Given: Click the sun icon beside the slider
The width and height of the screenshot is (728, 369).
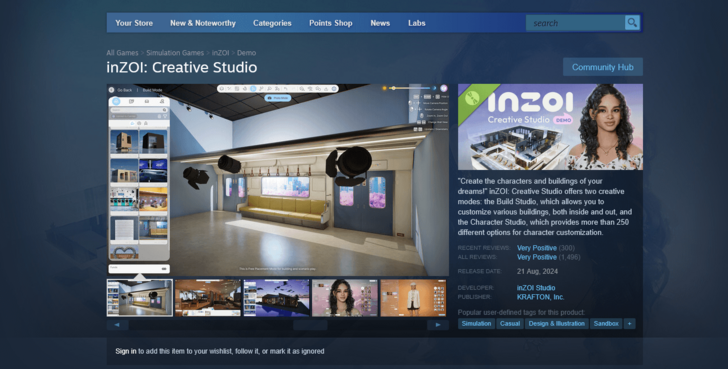Looking at the screenshot, I should coord(384,88).
